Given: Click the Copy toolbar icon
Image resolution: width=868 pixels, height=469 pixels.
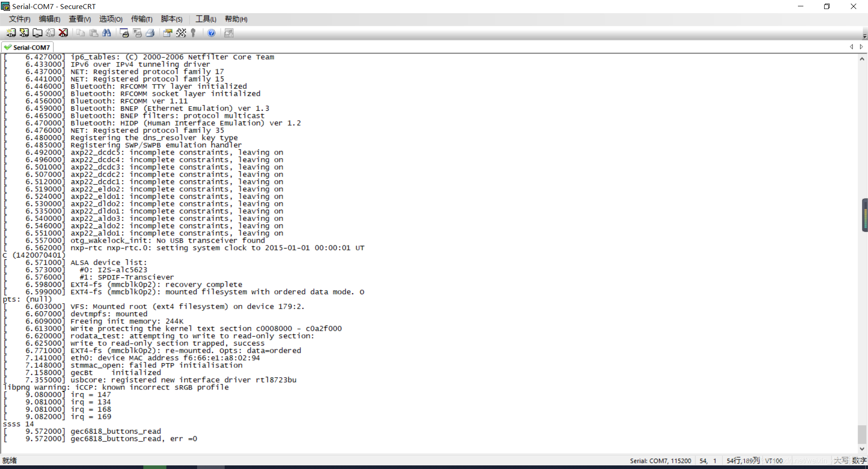Looking at the screenshot, I should 80,33.
